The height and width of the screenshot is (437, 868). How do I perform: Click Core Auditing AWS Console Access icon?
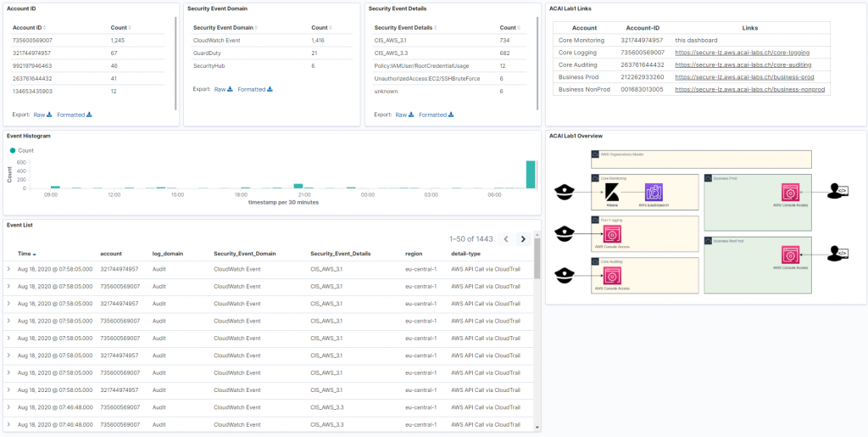point(612,275)
